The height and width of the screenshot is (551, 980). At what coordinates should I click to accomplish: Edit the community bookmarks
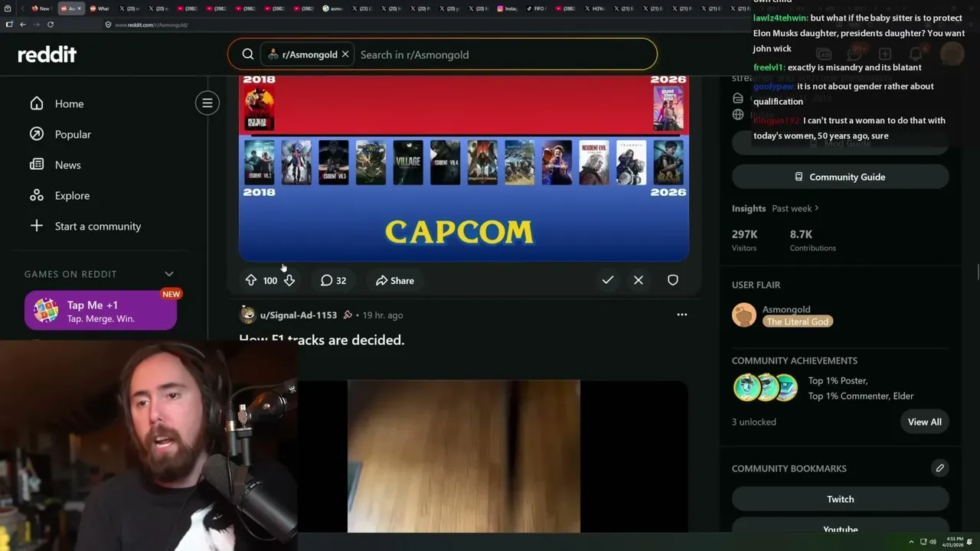coord(940,468)
